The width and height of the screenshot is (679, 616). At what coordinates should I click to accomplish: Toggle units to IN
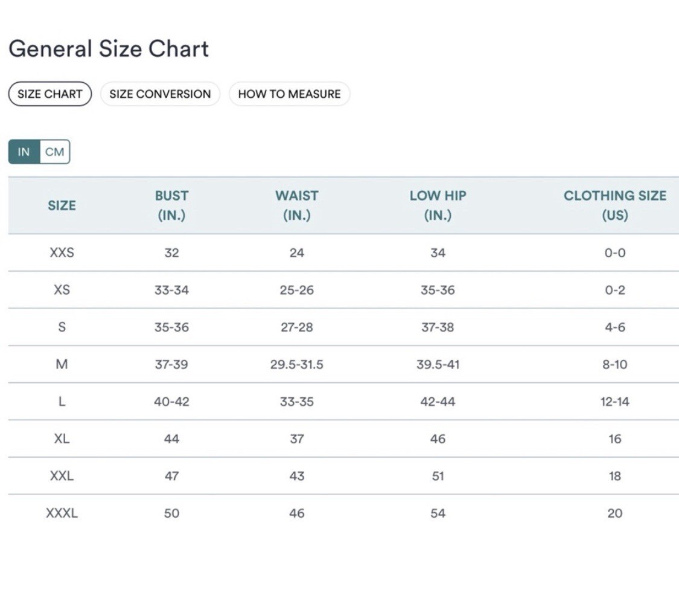[24, 152]
